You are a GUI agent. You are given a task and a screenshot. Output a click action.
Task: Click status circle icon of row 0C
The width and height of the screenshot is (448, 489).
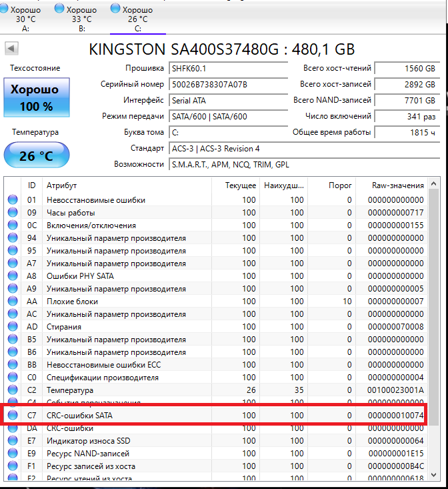coord(13,225)
